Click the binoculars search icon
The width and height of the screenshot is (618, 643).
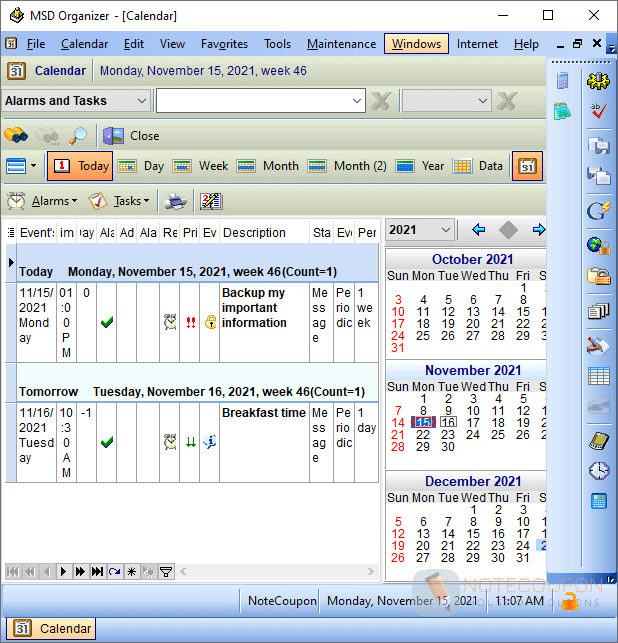tap(16, 135)
